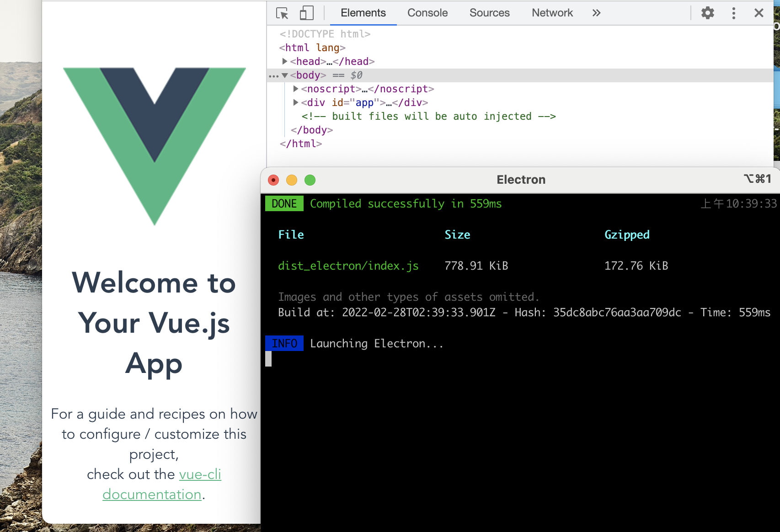Viewport: 780px width, 532px height.
Task: Show more DevTools tabs chevron
Action: 596,13
